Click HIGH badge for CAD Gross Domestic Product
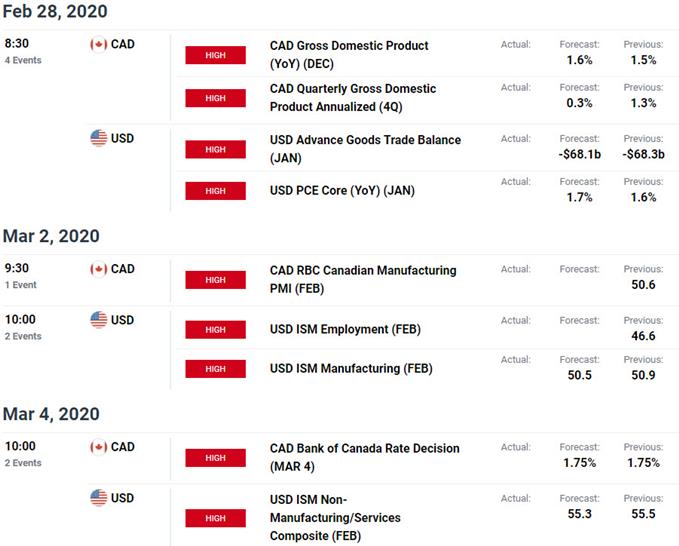 pos(215,55)
